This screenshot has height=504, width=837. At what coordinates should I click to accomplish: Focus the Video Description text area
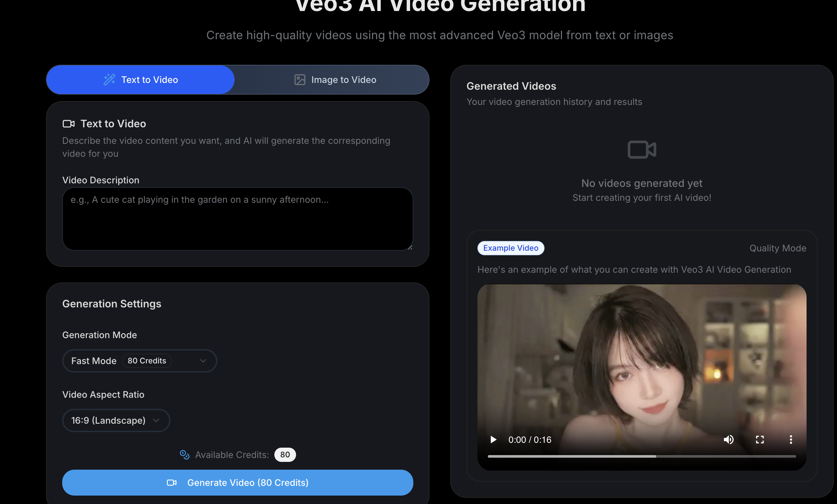click(x=238, y=219)
